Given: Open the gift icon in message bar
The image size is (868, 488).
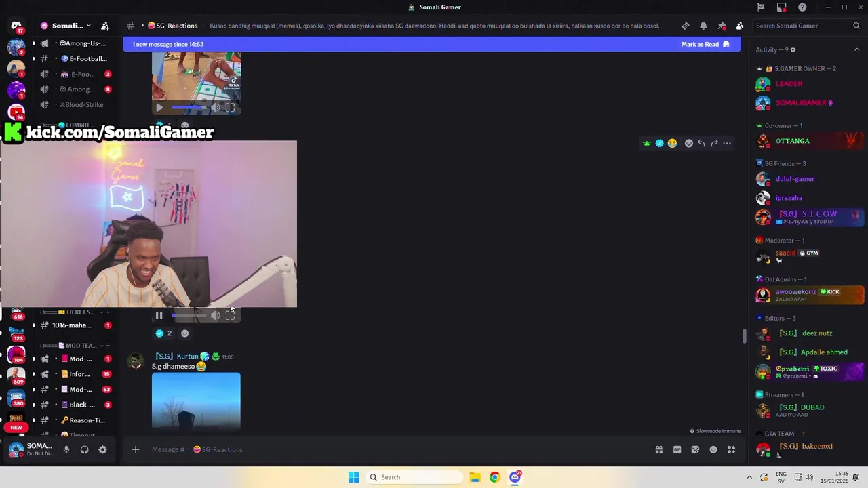Looking at the screenshot, I should (x=658, y=449).
